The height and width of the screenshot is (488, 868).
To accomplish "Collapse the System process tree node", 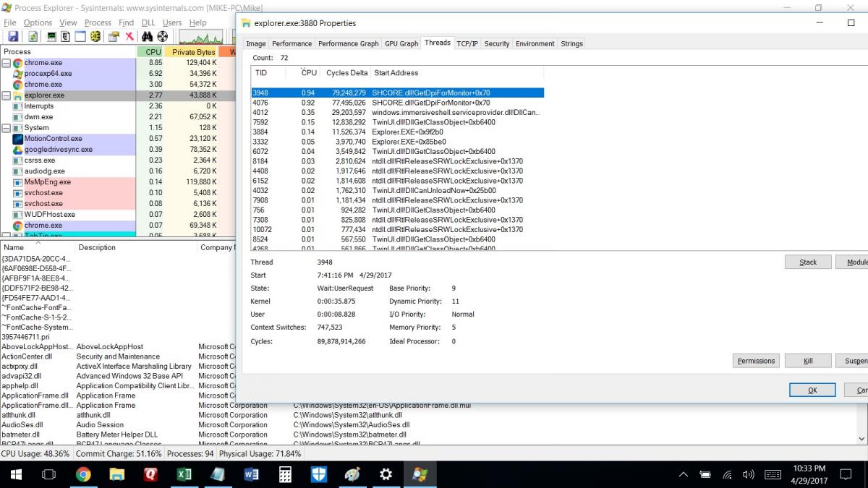I will point(7,128).
